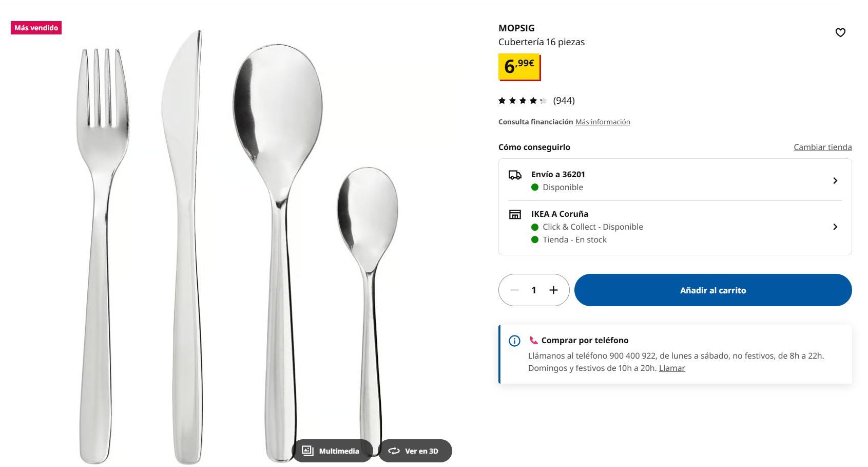Open the Ver en 3D viewer

tap(415, 451)
